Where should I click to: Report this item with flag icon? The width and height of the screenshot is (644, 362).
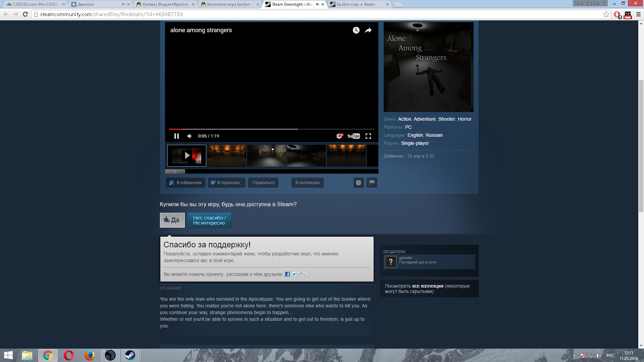pos(372,183)
